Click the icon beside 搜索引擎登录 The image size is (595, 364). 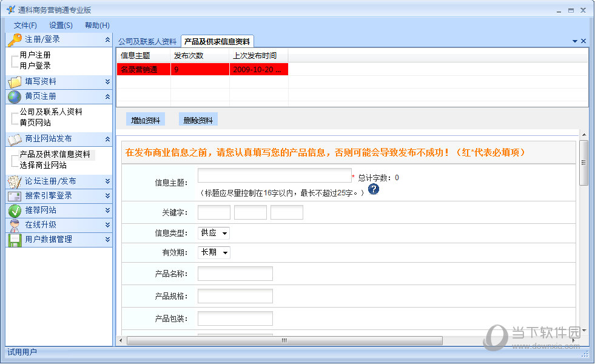point(15,196)
